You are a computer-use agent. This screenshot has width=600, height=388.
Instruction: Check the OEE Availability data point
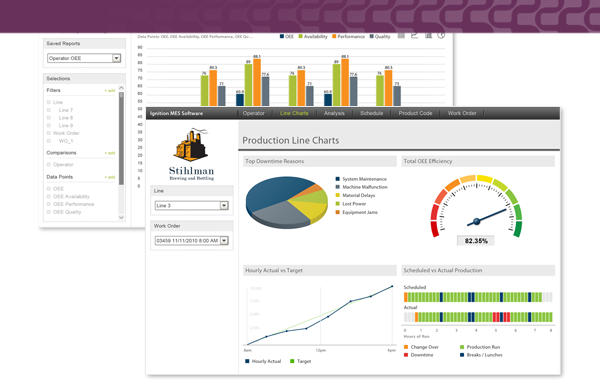click(49, 196)
